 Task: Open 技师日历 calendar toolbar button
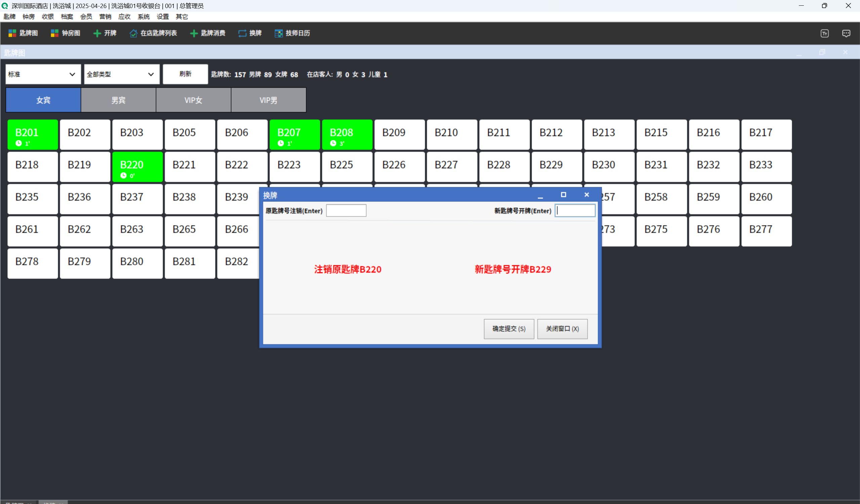292,33
